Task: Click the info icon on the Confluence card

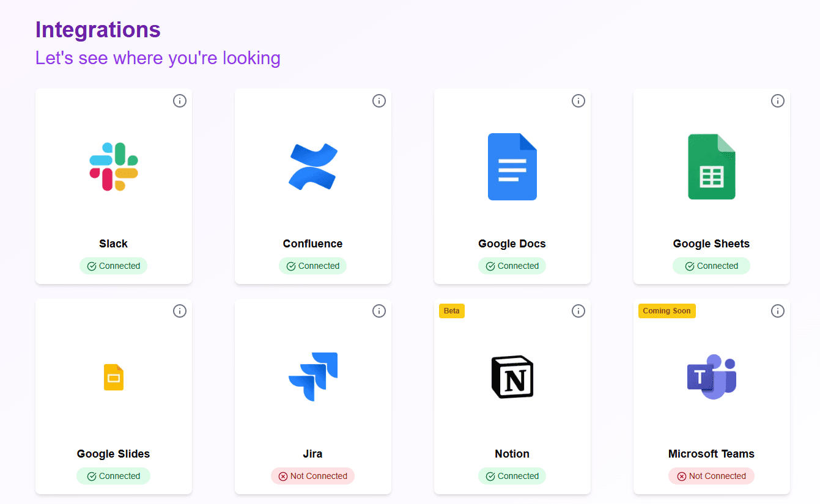Action: click(x=379, y=101)
